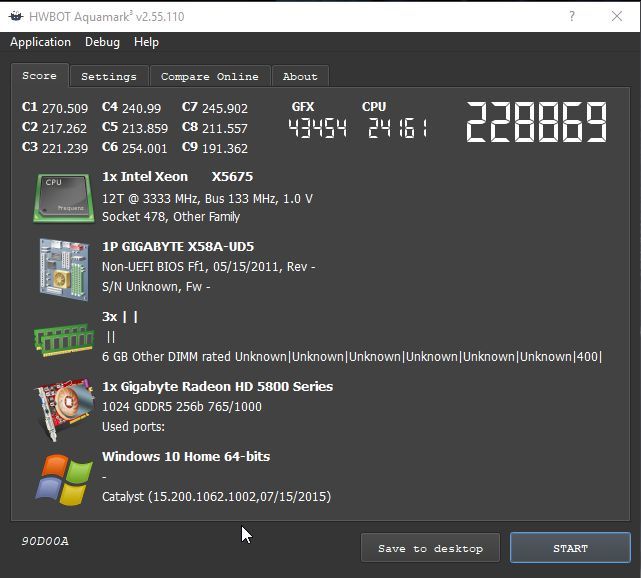Click the 'Windows 10 Home 64-bits' heading
The width and height of the screenshot is (641, 578).
click(x=186, y=456)
